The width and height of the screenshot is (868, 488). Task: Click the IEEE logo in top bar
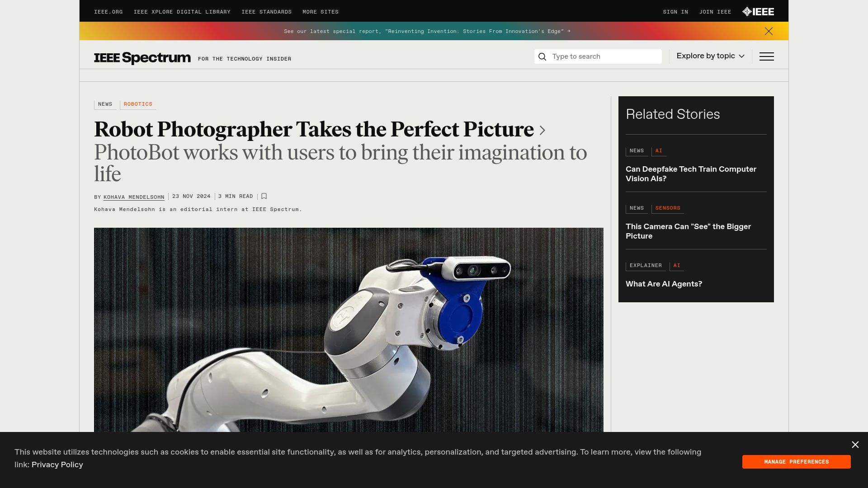[758, 12]
